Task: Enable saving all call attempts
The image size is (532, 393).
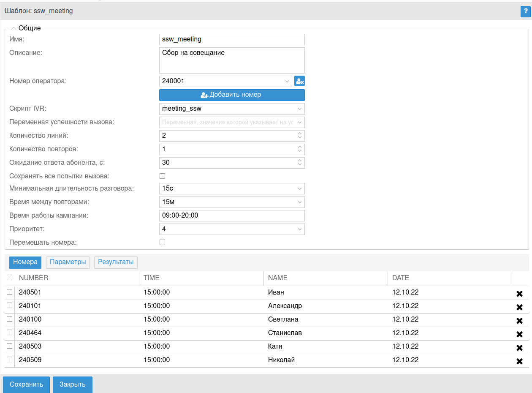Action: (162, 176)
